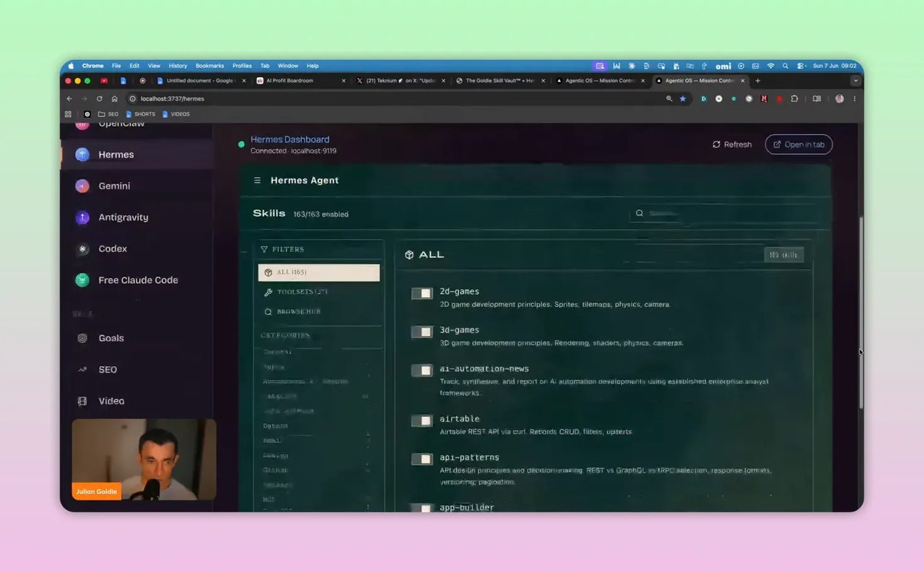This screenshot has height=572, width=924.
Task: Toggle the 2d-games skill switch
Action: click(422, 293)
